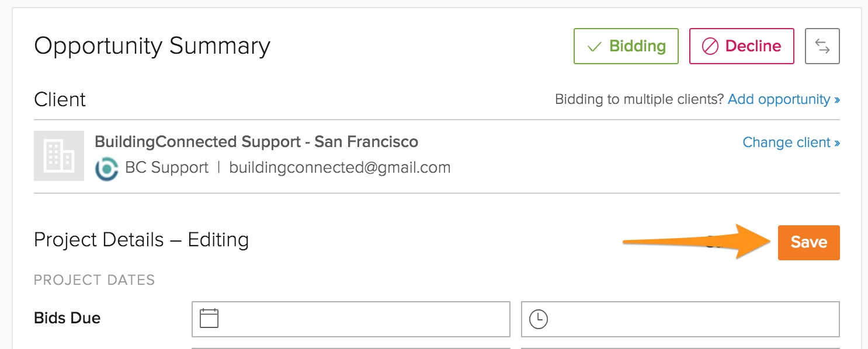The height and width of the screenshot is (349, 868).
Task: Mark the opportunity as Bidding
Action: [x=626, y=46]
